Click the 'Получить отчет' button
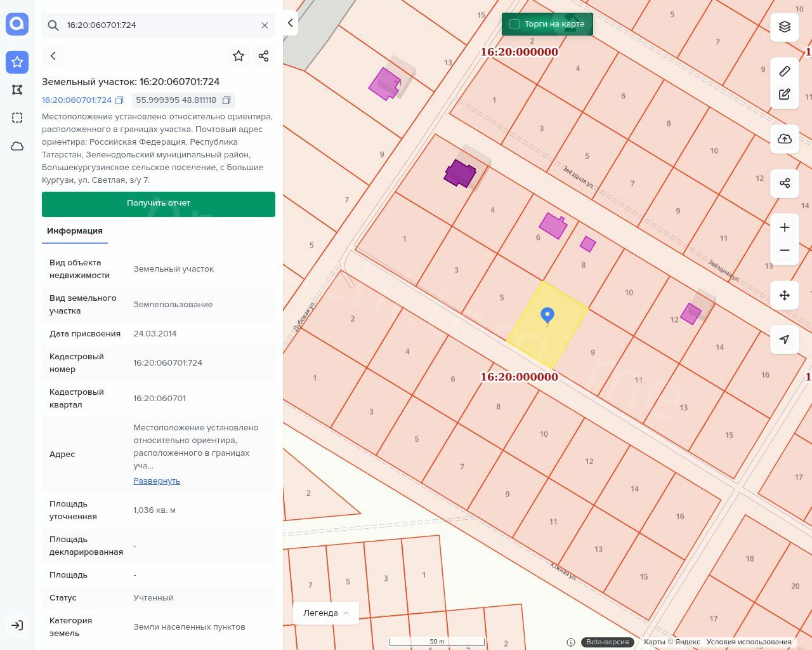 pos(159,204)
